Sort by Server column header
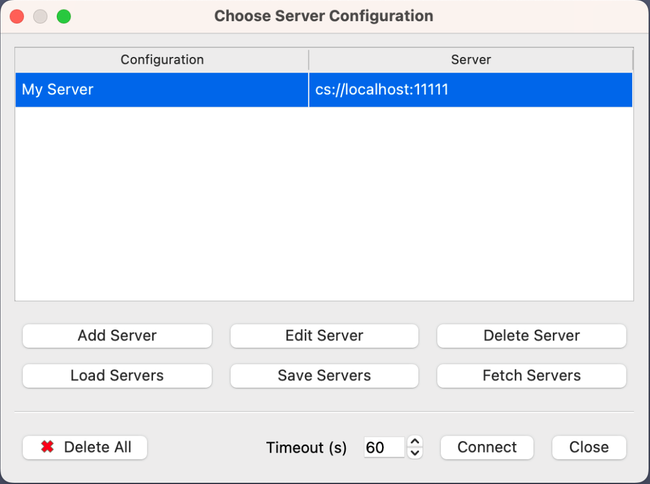Viewport: 650px width, 484px height. coord(471,60)
